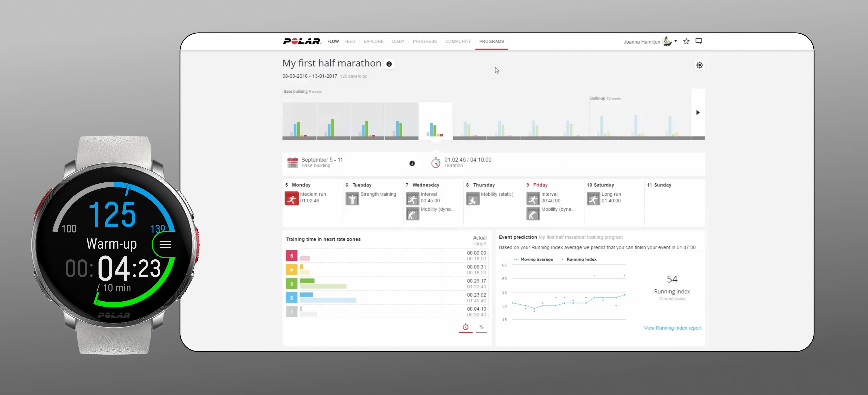Click the 54 Running Index value
Image resolution: width=868 pixels, height=395 pixels.
(x=672, y=279)
